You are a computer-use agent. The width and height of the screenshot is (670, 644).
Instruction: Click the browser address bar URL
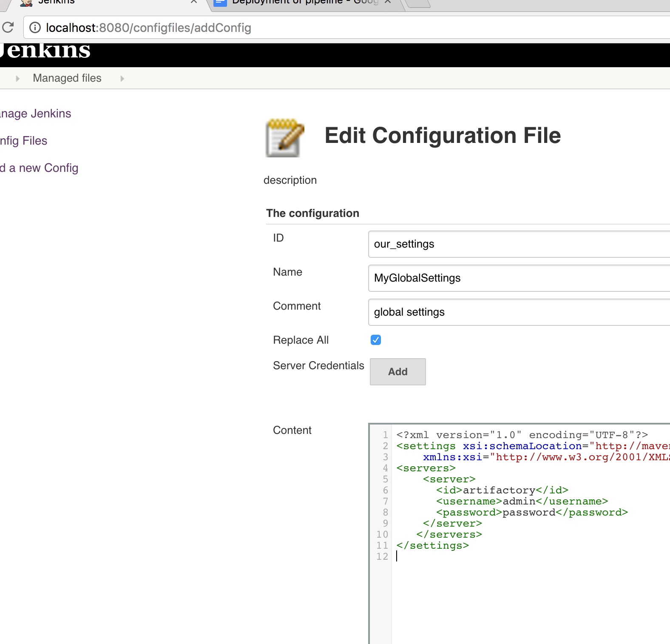pyautogui.click(x=148, y=28)
